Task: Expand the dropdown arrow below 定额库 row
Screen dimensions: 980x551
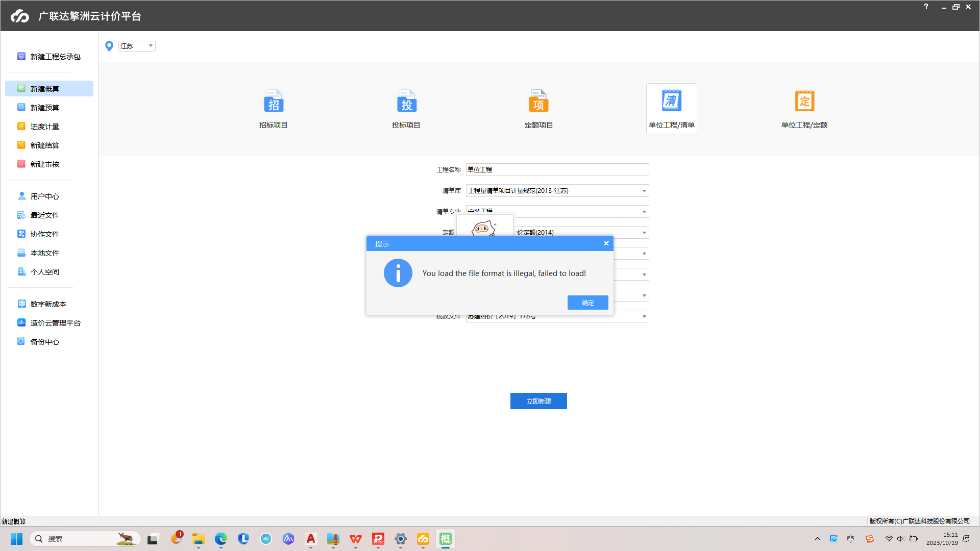Action: (x=644, y=254)
